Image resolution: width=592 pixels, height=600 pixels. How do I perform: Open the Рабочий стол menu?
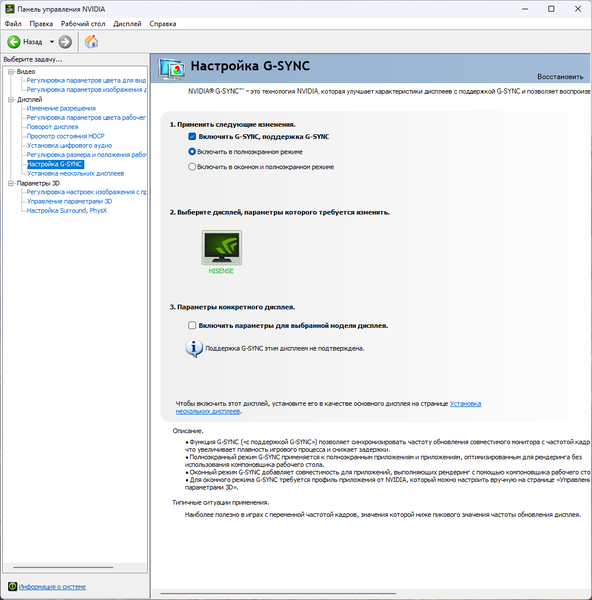click(x=83, y=24)
